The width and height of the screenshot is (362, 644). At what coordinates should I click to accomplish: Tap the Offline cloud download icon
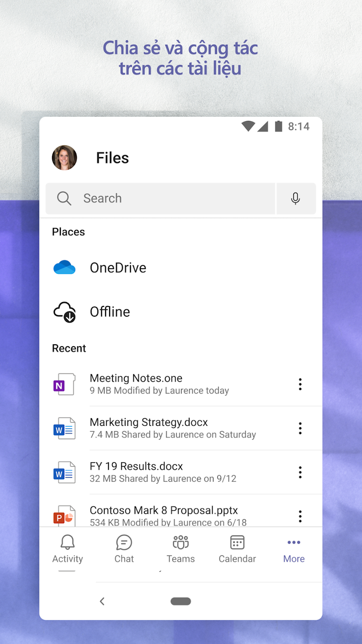pos(64,312)
